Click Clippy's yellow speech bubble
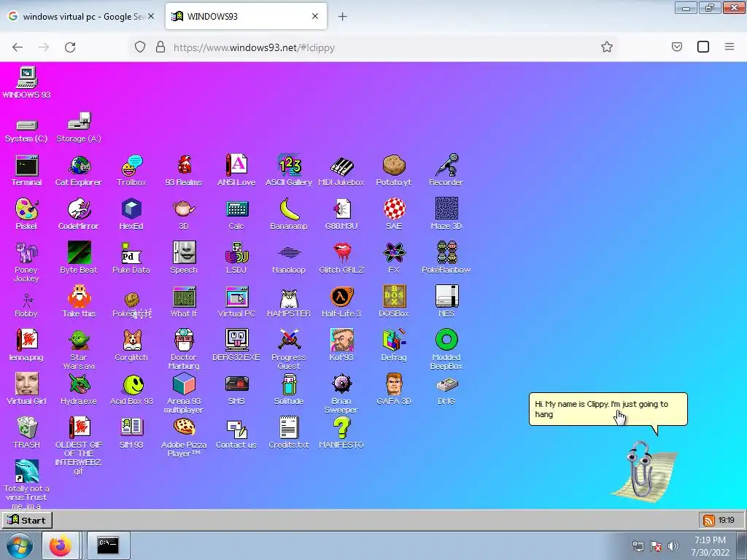 tap(608, 409)
